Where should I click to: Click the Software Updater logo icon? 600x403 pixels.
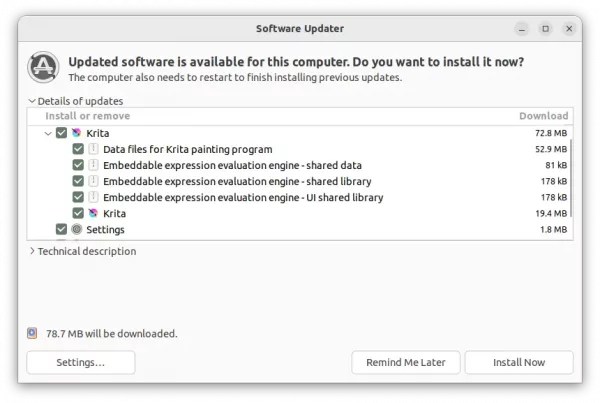click(43, 67)
